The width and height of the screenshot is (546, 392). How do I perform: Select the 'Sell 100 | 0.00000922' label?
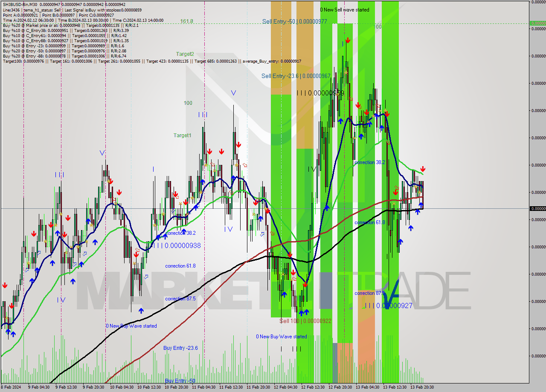click(x=305, y=321)
